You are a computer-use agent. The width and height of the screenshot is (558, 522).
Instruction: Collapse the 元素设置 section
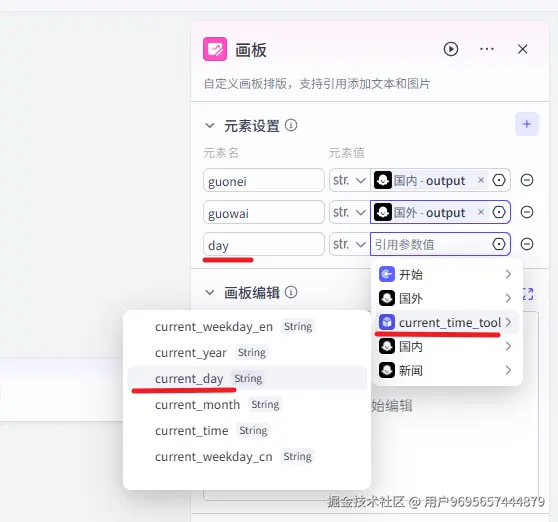[210, 126]
